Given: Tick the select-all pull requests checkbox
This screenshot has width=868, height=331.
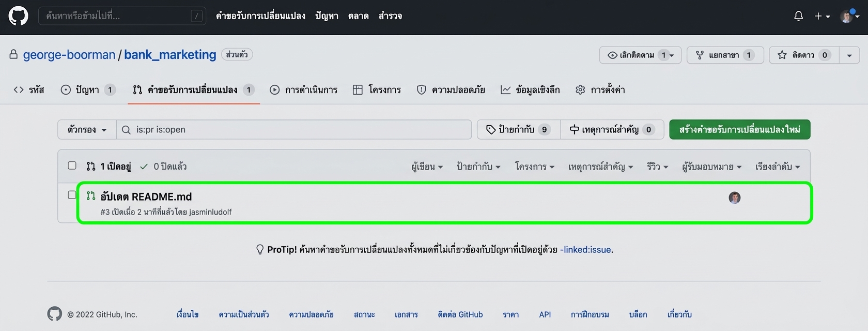Looking at the screenshot, I should coord(72,165).
